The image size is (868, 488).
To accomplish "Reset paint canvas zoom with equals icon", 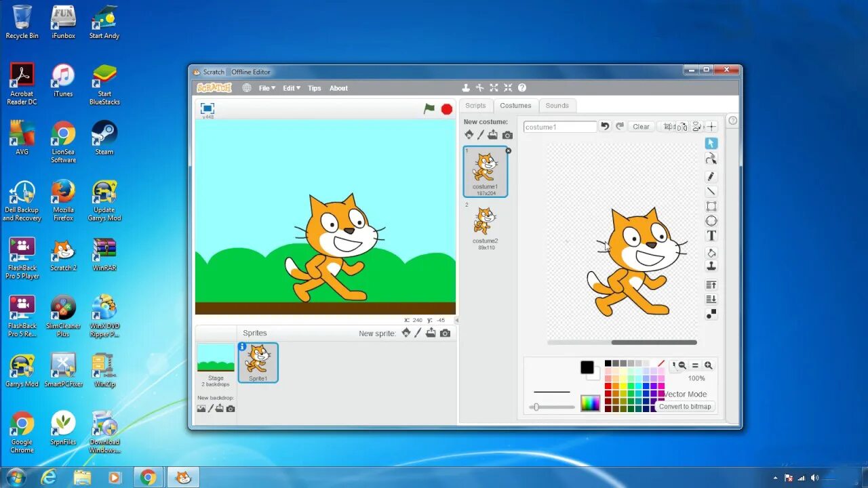I will coord(695,365).
